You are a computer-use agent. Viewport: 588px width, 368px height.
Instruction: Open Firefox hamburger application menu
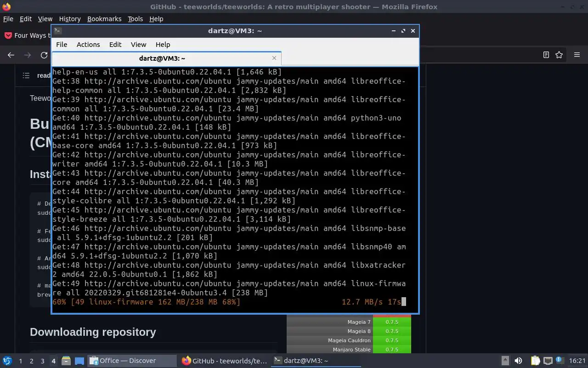point(577,55)
